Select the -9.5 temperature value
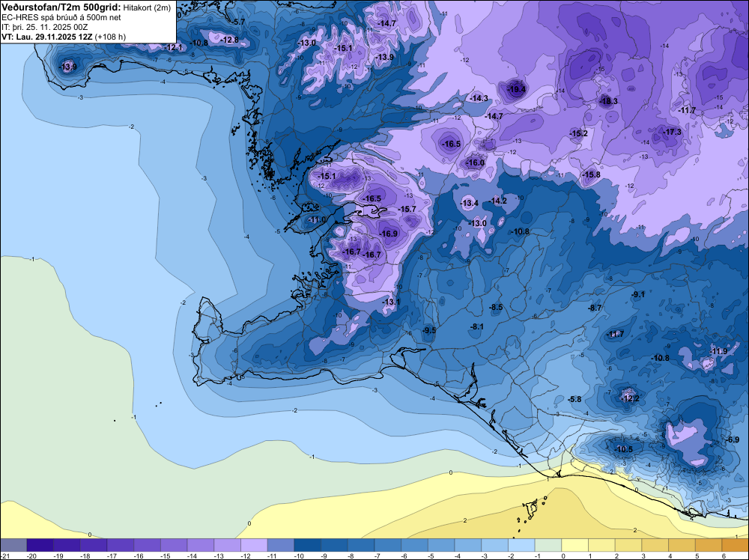Viewport: 749px width, 560px height. [429, 330]
